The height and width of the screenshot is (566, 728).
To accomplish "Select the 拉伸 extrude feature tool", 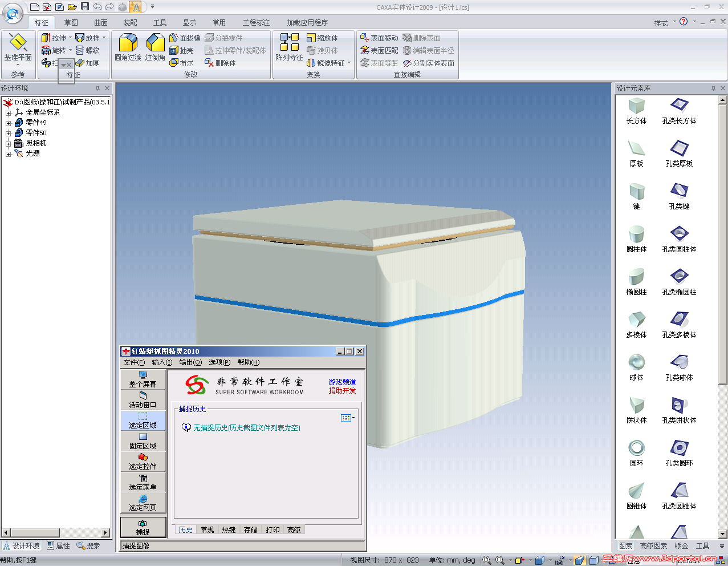I will [x=54, y=38].
